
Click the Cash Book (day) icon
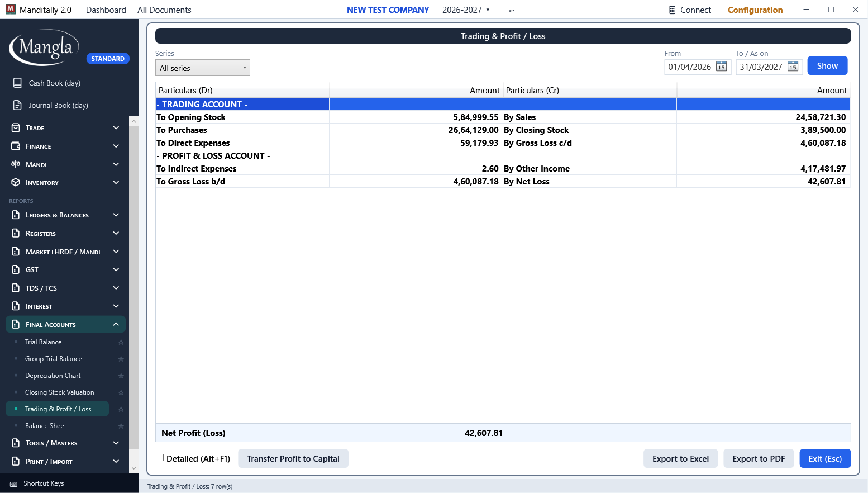pos(17,83)
